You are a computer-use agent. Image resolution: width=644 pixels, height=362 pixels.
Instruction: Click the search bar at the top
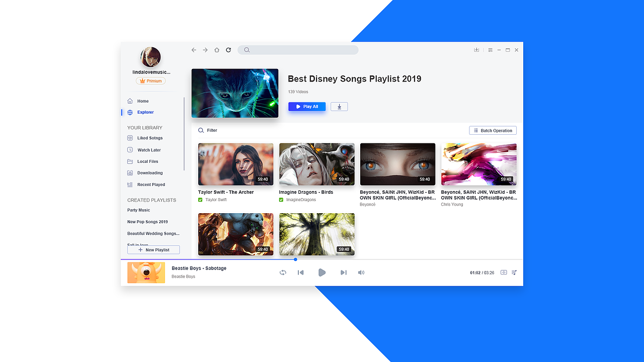(x=298, y=50)
